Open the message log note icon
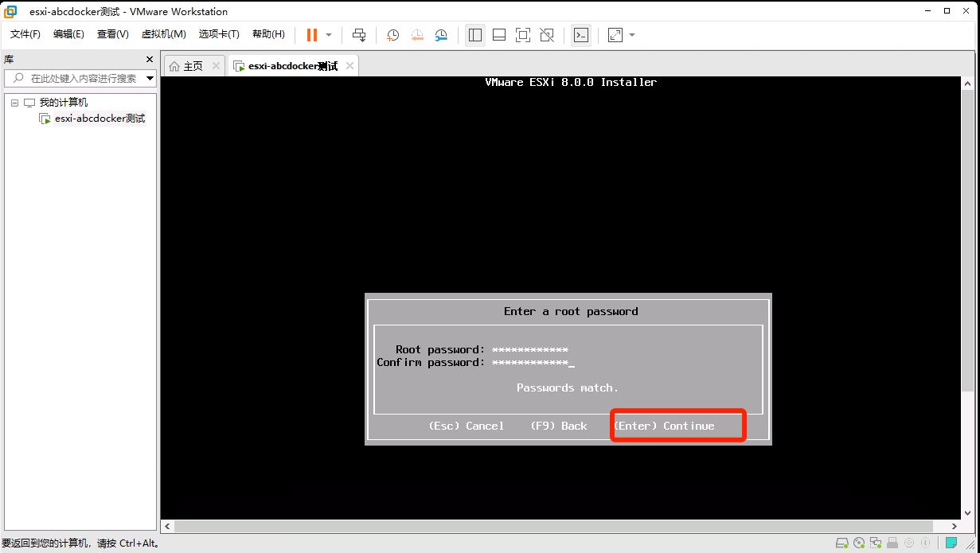Screen dimensions: 980x553 951,543
